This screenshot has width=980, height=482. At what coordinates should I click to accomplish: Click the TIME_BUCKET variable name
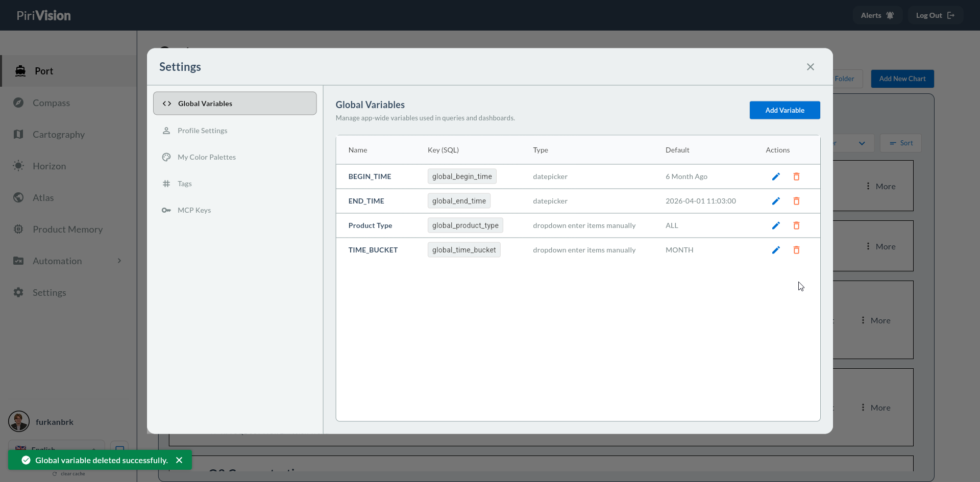point(373,250)
